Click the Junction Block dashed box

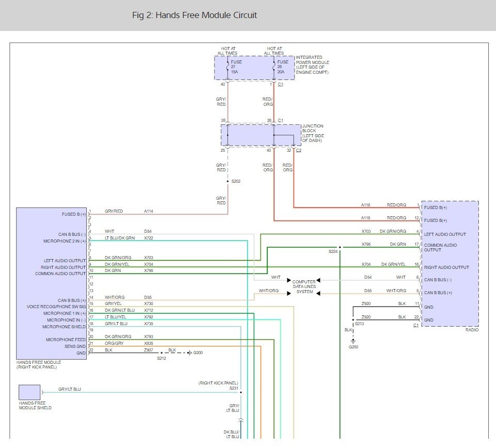click(260, 135)
